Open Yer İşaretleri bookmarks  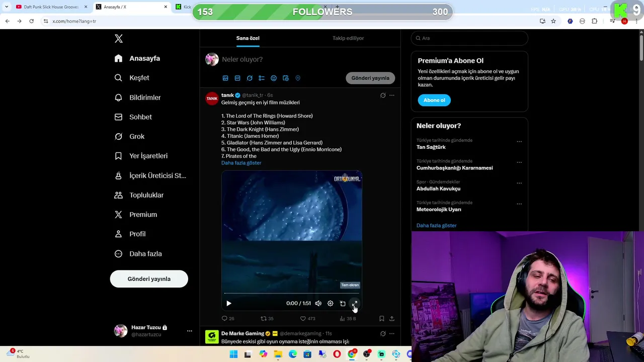click(141, 156)
